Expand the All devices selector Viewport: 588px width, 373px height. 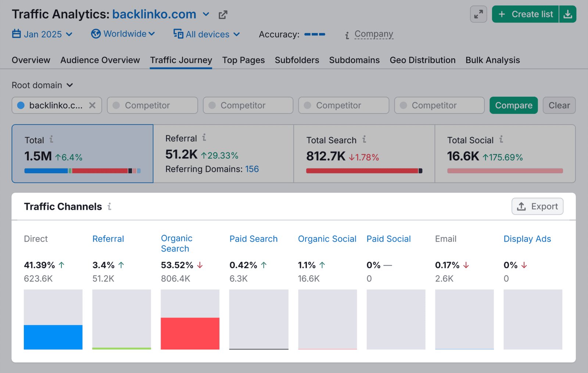pos(207,34)
